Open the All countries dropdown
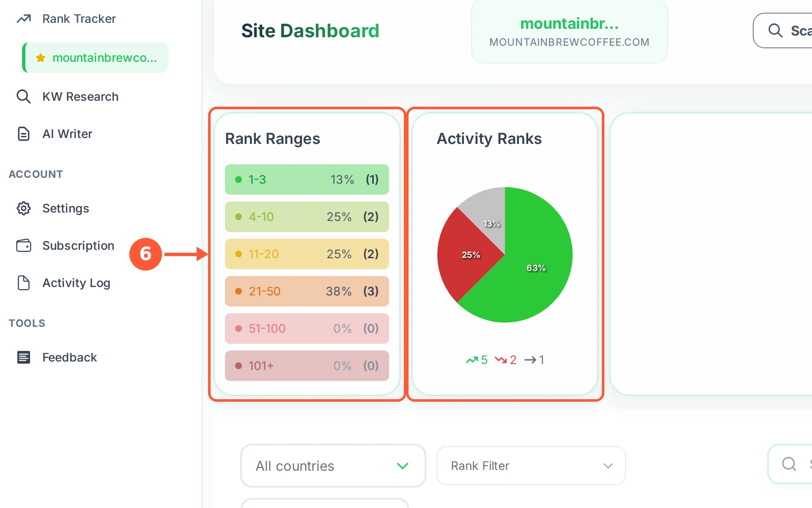 coord(333,466)
